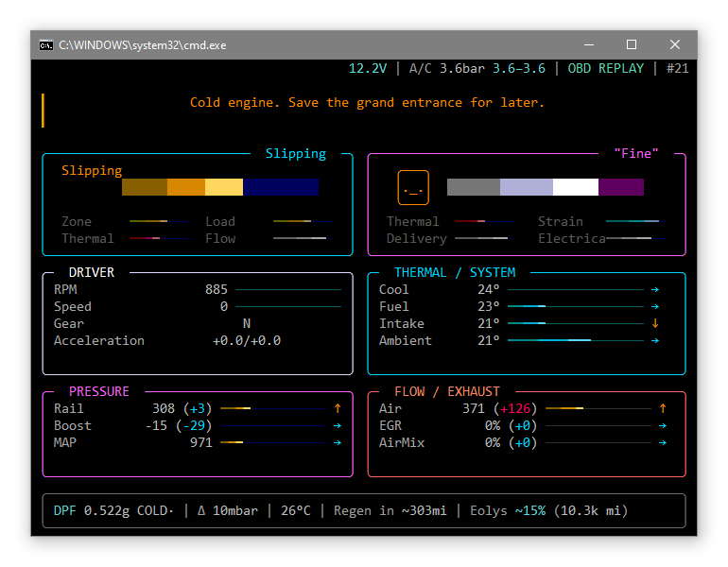The image size is (728, 567).
Task: Click the RPM gauge line
Action: tap(288, 289)
